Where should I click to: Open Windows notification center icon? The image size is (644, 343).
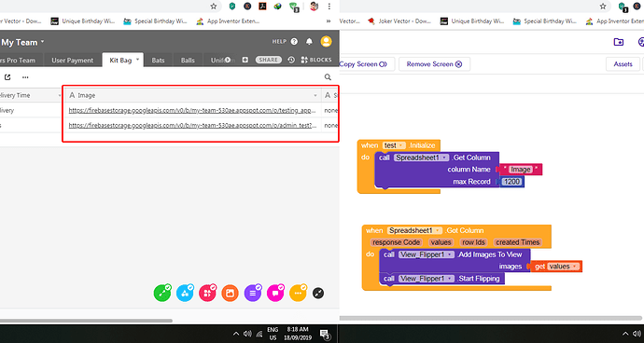pyautogui.click(x=324, y=334)
